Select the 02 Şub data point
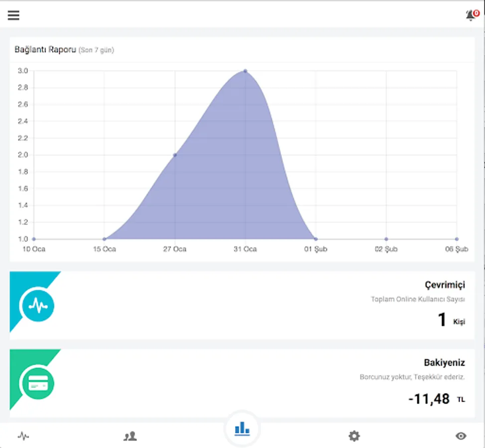Viewport: 485px width, 448px height. tap(386, 239)
